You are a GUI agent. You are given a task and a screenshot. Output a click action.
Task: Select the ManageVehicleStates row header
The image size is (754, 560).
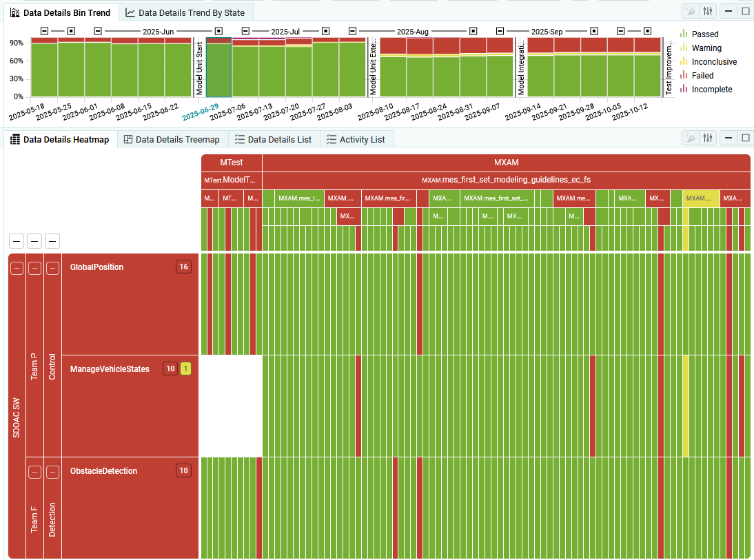[110, 369]
